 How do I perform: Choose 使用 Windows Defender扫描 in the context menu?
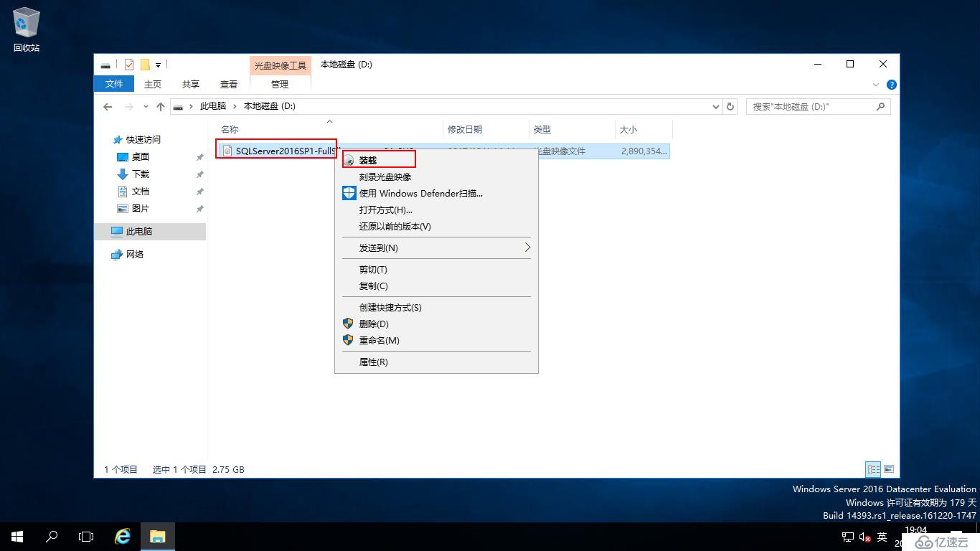point(436,194)
